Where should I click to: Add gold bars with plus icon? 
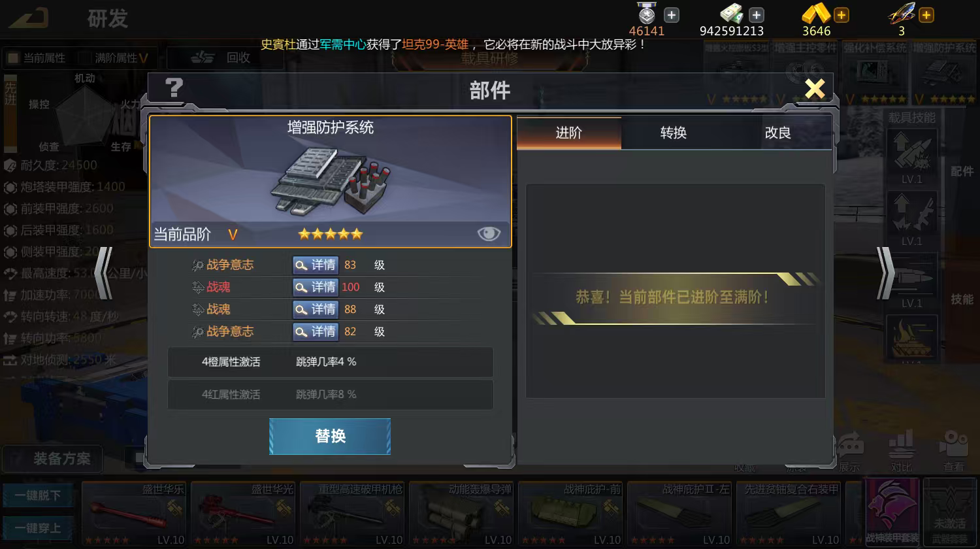pos(841,15)
